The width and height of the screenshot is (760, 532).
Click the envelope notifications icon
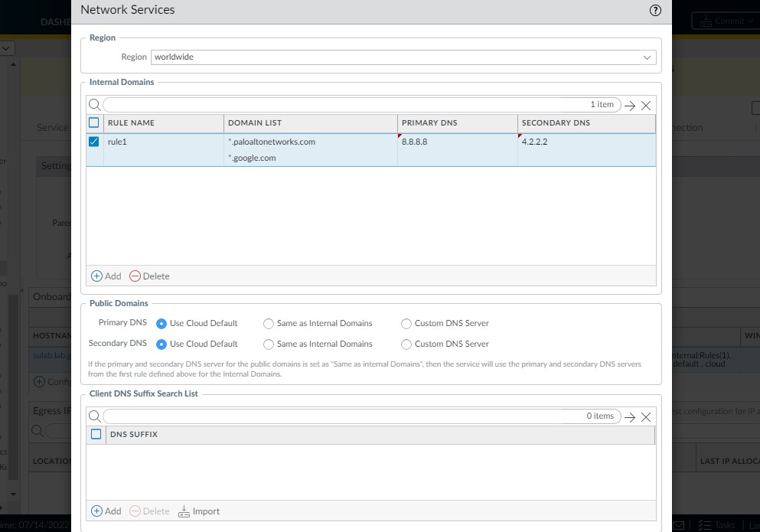point(678,526)
